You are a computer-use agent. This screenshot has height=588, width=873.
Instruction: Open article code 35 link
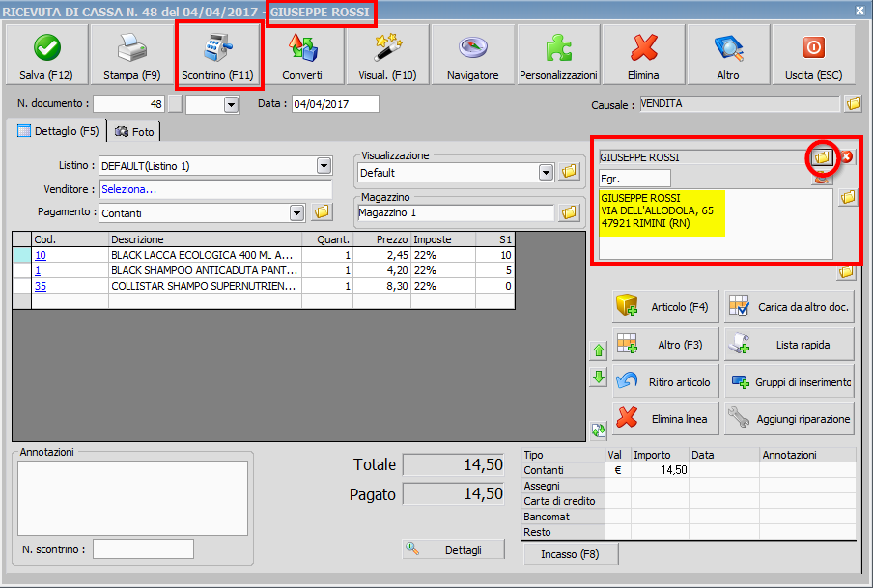41,286
